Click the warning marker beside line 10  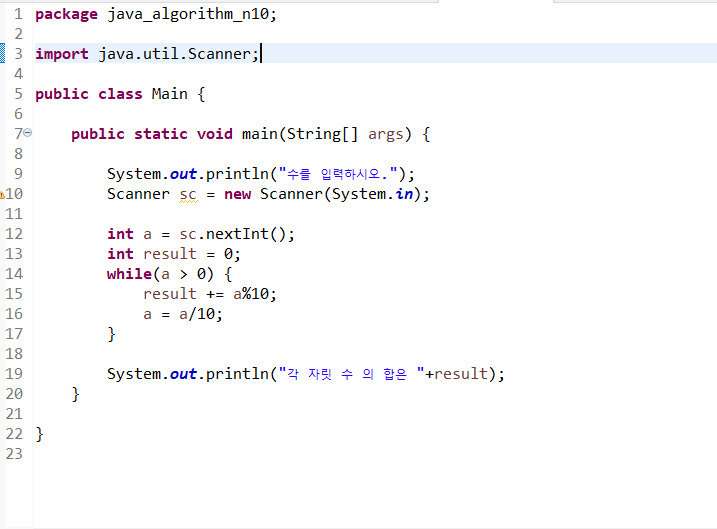(x=2, y=195)
